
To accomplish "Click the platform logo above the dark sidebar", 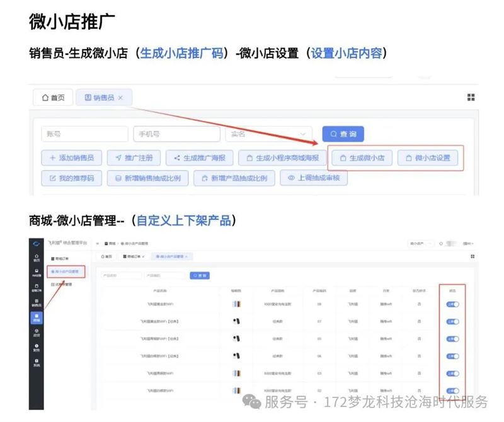I will pyautogui.click(x=36, y=242).
